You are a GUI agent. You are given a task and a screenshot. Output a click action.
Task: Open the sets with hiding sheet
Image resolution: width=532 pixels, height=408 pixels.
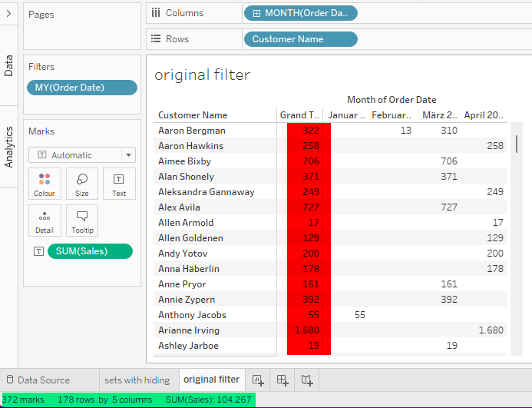pyautogui.click(x=137, y=380)
